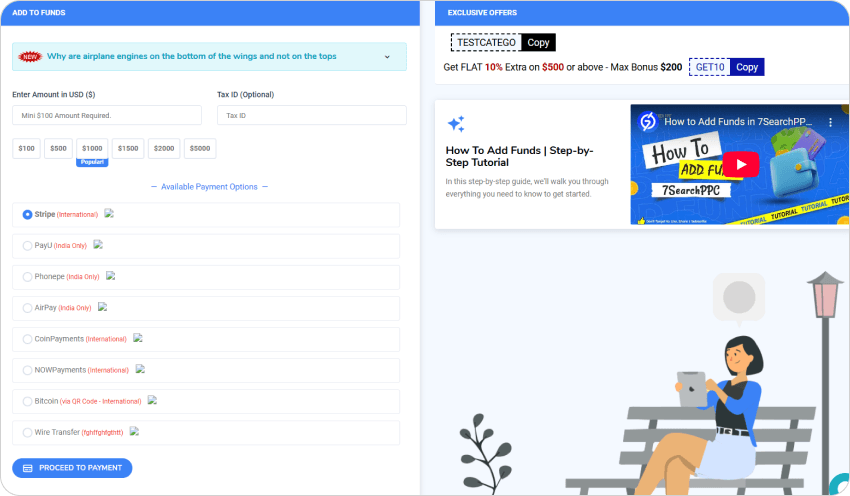The image size is (850, 496).
Task: Click the NOWPayments logo image
Action: [140, 370]
